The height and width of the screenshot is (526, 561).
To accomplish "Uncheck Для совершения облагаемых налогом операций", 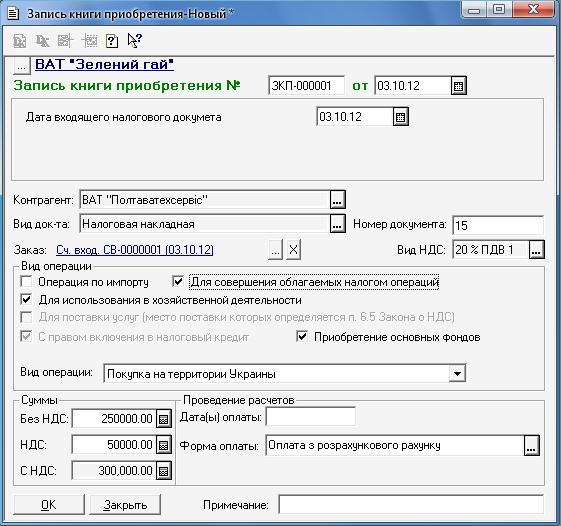I will (x=178, y=282).
